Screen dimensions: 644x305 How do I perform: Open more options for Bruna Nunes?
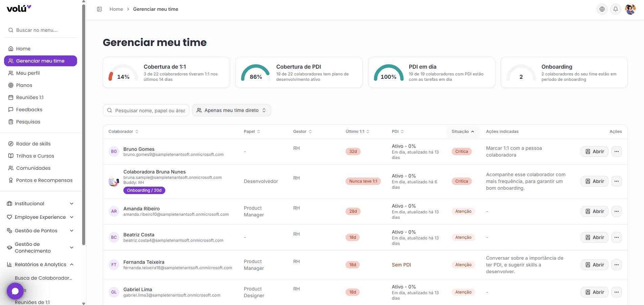point(617,181)
